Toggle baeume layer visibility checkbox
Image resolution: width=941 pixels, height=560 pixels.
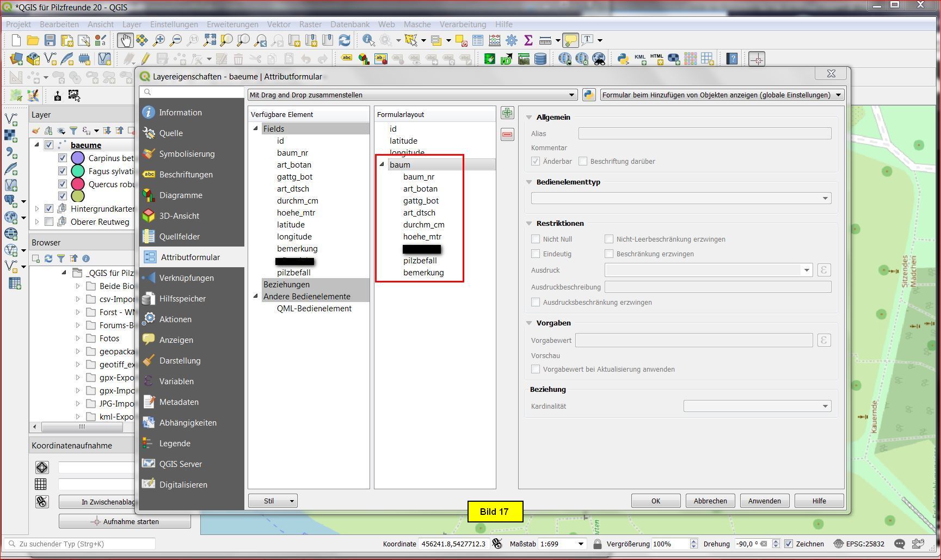pos(49,145)
